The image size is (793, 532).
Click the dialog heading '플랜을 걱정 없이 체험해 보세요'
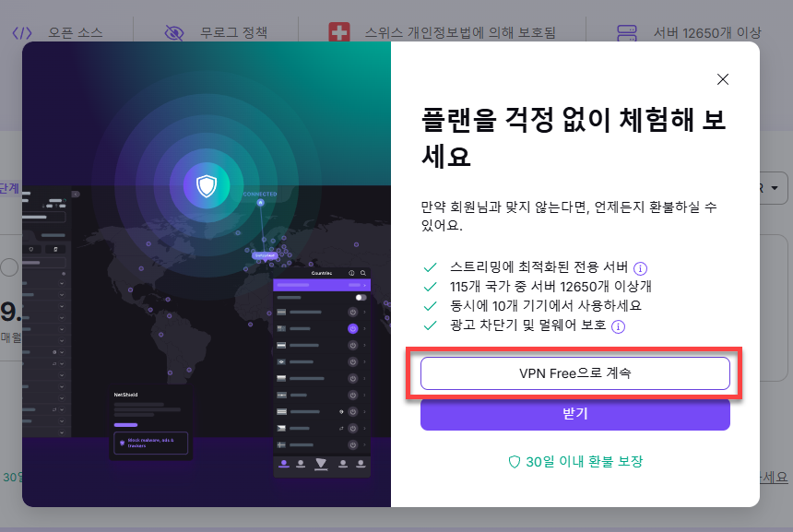pyautogui.click(x=574, y=137)
